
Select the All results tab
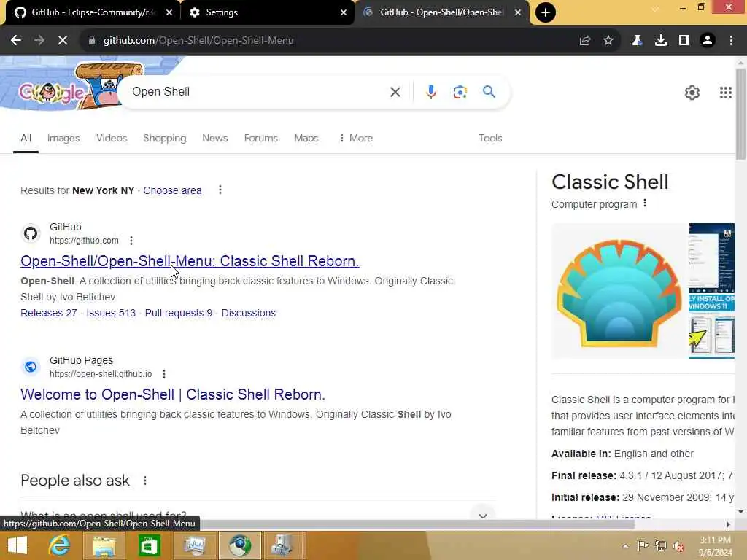(26, 138)
